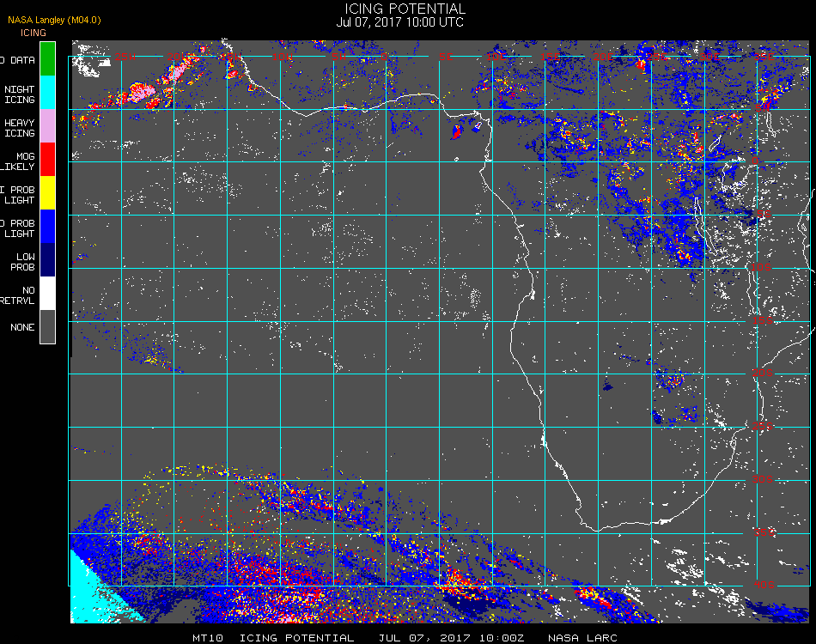Click the '10S' latitude label
816x644 pixels.
pos(761,267)
